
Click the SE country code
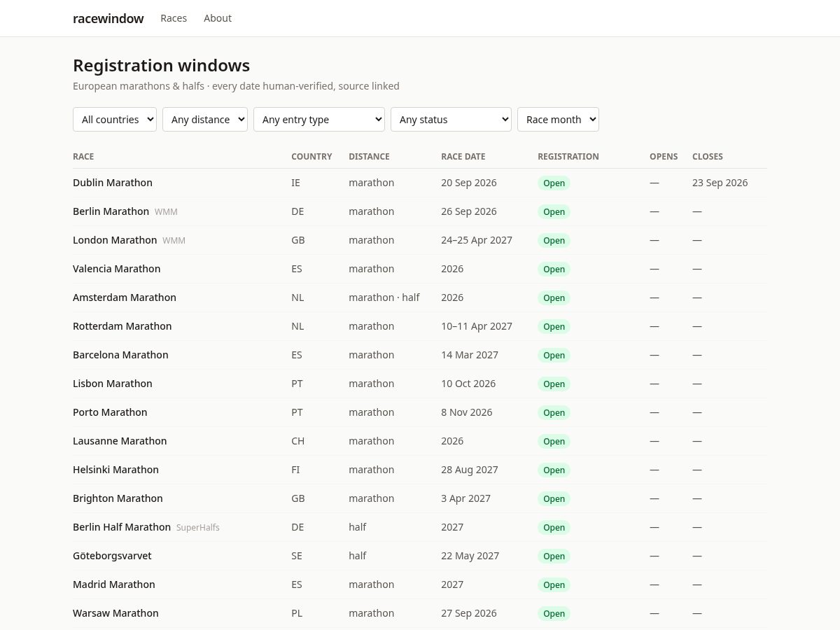click(297, 556)
